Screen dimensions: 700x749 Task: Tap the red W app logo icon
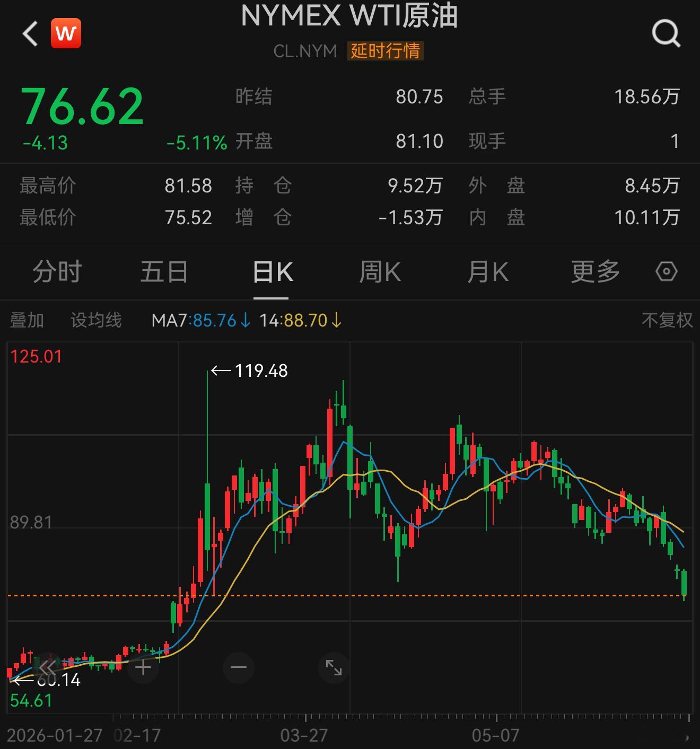click(x=66, y=33)
